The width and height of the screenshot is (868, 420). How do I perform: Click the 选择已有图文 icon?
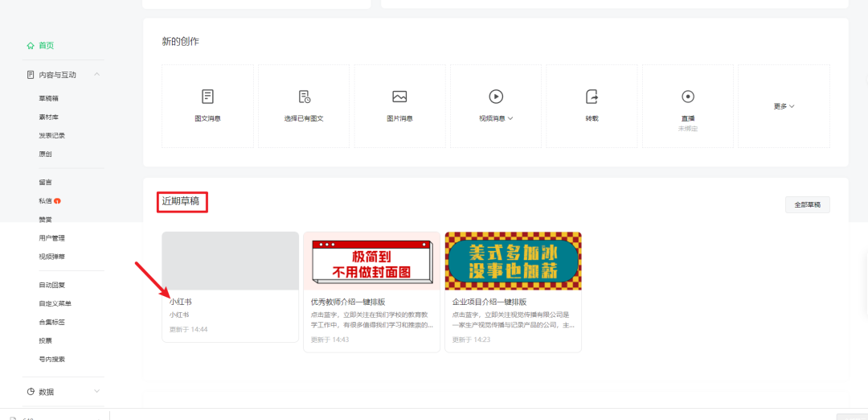pyautogui.click(x=304, y=97)
